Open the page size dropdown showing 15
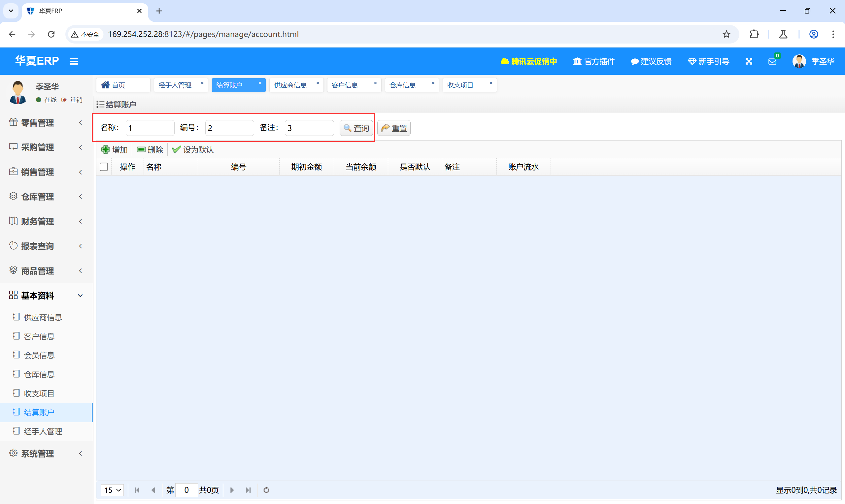This screenshot has width=845, height=504. pos(113,490)
